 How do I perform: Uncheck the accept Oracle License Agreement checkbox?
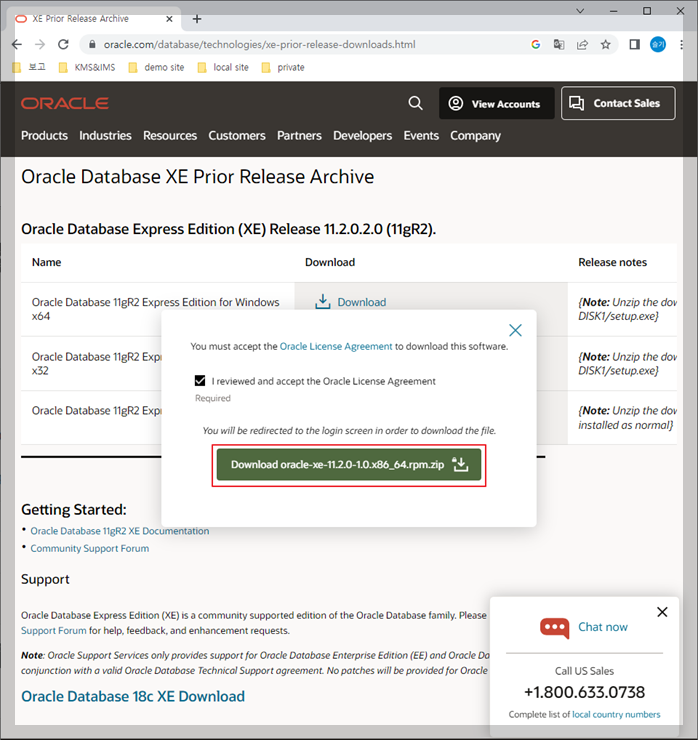coord(200,380)
